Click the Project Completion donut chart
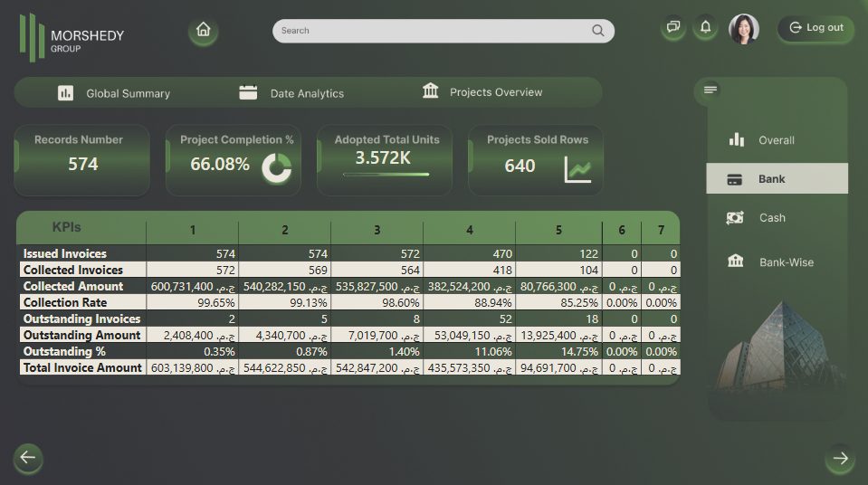This screenshot has width=868, height=485. pyautogui.click(x=276, y=167)
